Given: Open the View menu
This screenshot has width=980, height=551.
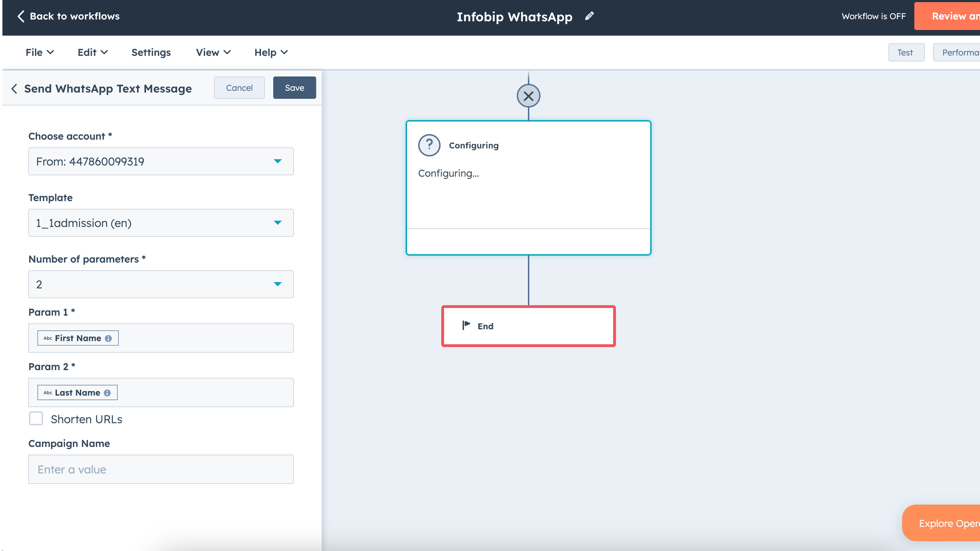Looking at the screenshot, I should coord(212,52).
